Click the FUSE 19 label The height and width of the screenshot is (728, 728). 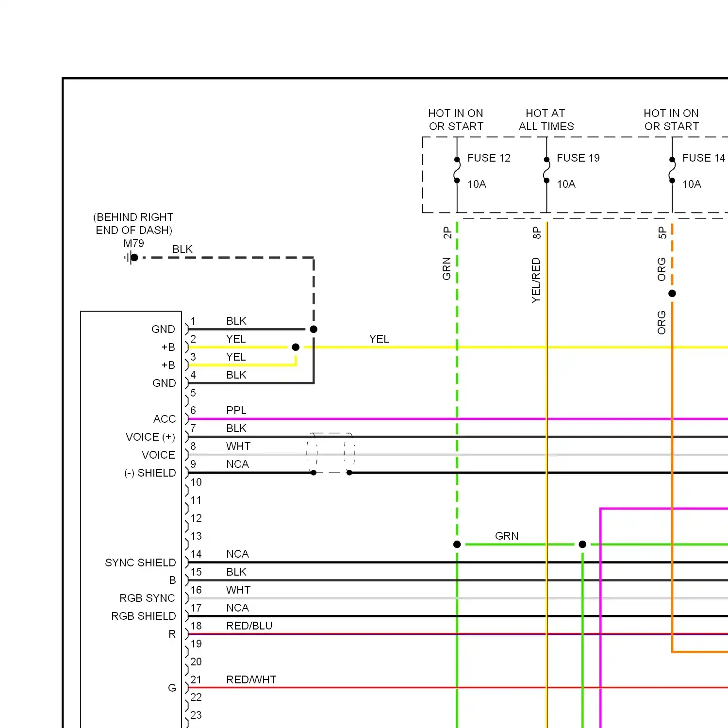point(578,158)
